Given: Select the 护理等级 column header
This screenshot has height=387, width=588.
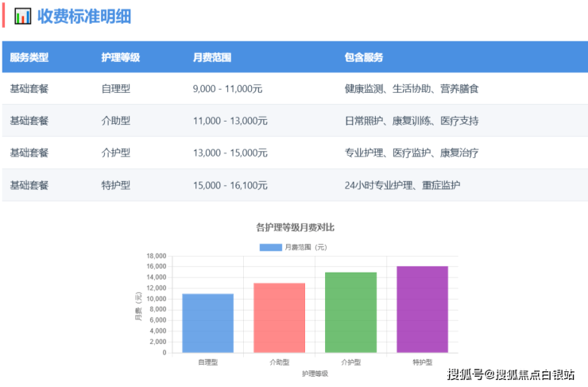Looking at the screenshot, I should pos(121,57).
